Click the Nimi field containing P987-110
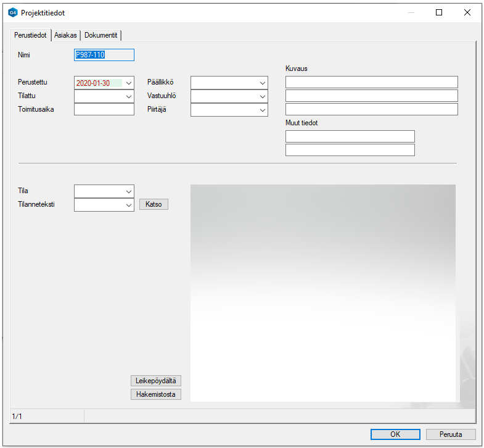The height and width of the screenshot is (448, 484). pyautogui.click(x=104, y=55)
